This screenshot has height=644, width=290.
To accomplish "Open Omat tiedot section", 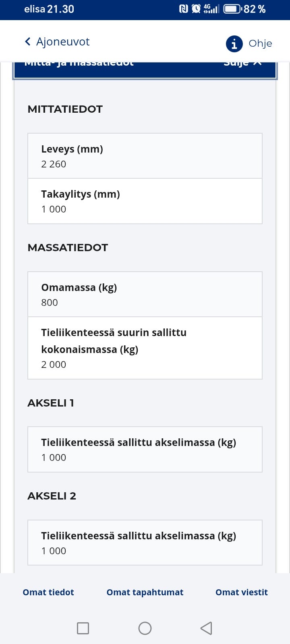I will pos(48,592).
